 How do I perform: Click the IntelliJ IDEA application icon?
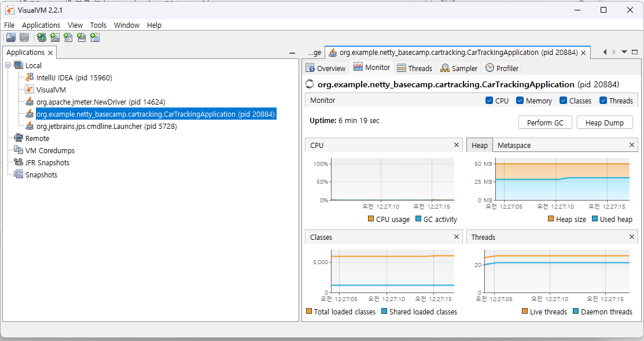[30, 77]
